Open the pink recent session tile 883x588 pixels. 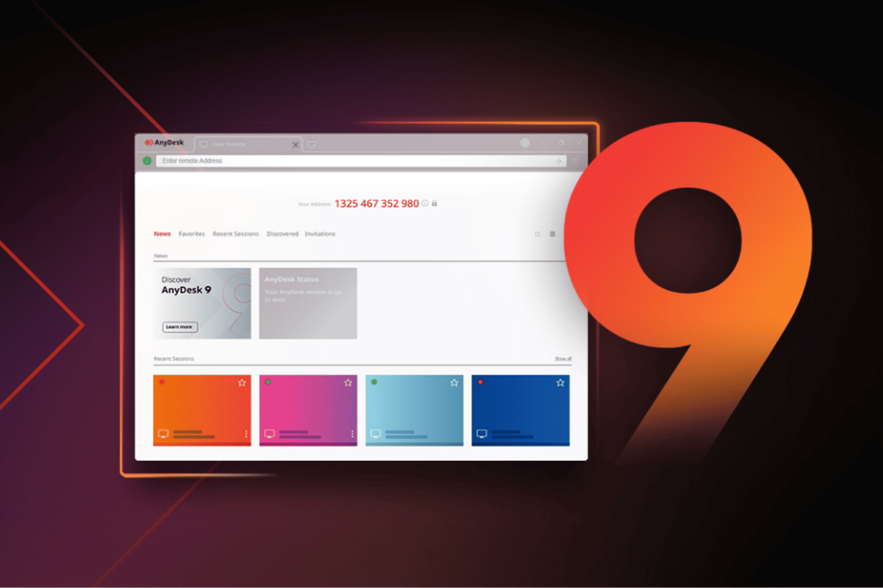coord(308,410)
